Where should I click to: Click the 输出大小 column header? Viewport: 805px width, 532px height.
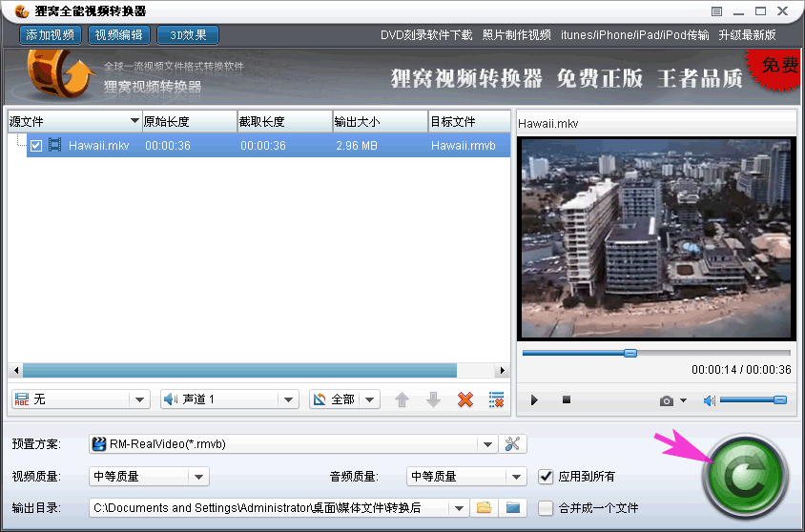pyautogui.click(x=381, y=122)
